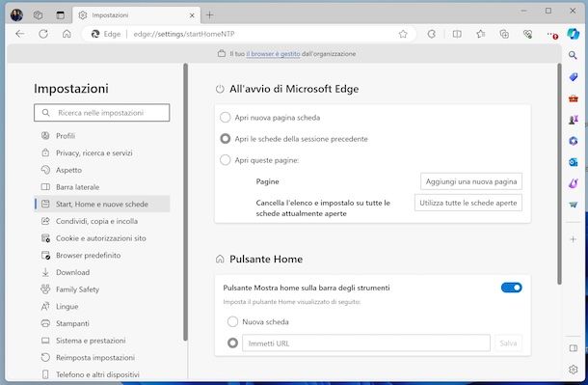Select Nuova scheda for Home button

pyautogui.click(x=232, y=321)
